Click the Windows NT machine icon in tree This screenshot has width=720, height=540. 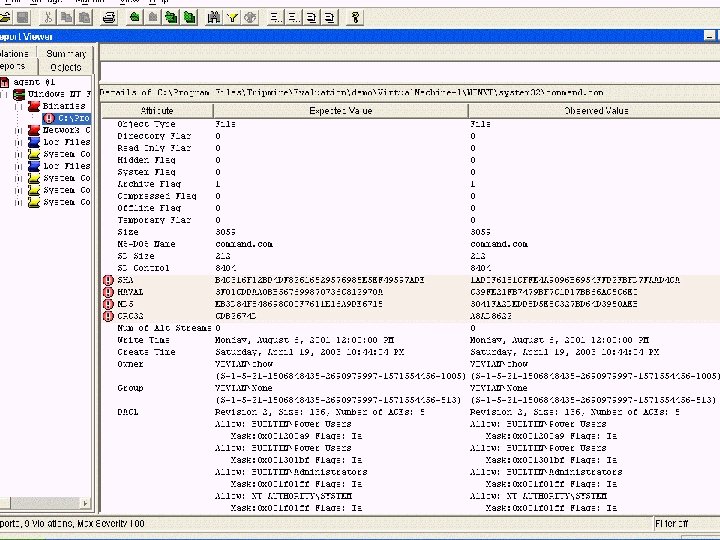(19, 94)
